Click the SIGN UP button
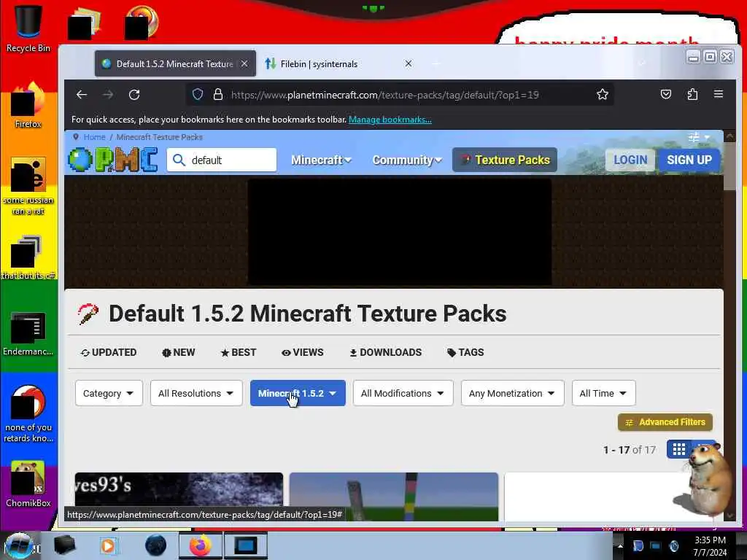747x560 pixels. coord(689,160)
